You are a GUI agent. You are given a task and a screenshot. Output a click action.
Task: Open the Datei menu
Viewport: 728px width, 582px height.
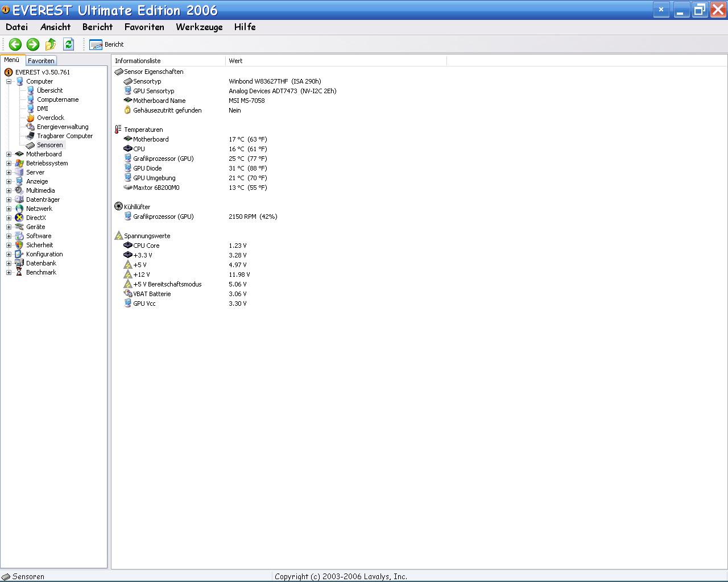coord(16,27)
